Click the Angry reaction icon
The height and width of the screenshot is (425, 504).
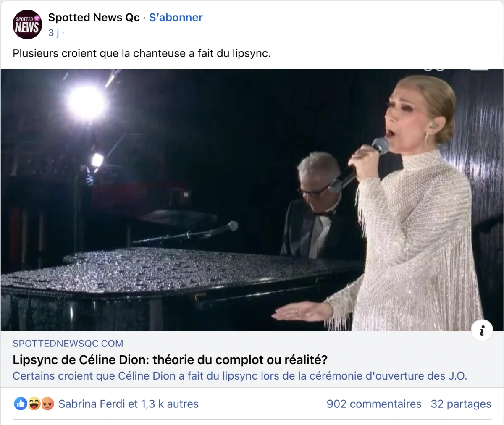click(48, 404)
